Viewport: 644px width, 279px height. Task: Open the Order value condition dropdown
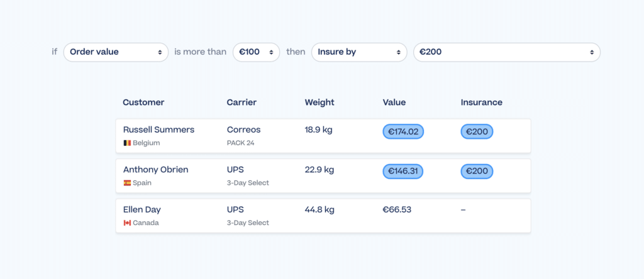point(116,52)
